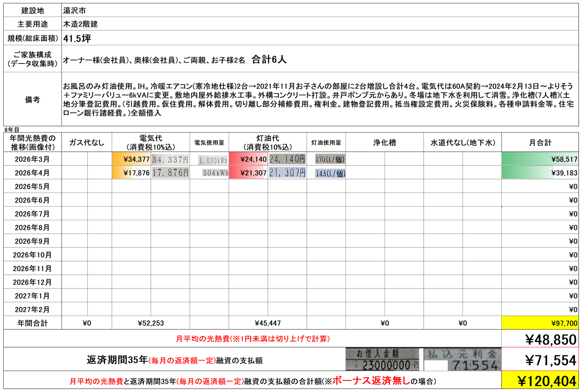Select the 41.5坪 floor area value
This screenshot has width=582, height=392.
pyautogui.click(x=77, y=39)
